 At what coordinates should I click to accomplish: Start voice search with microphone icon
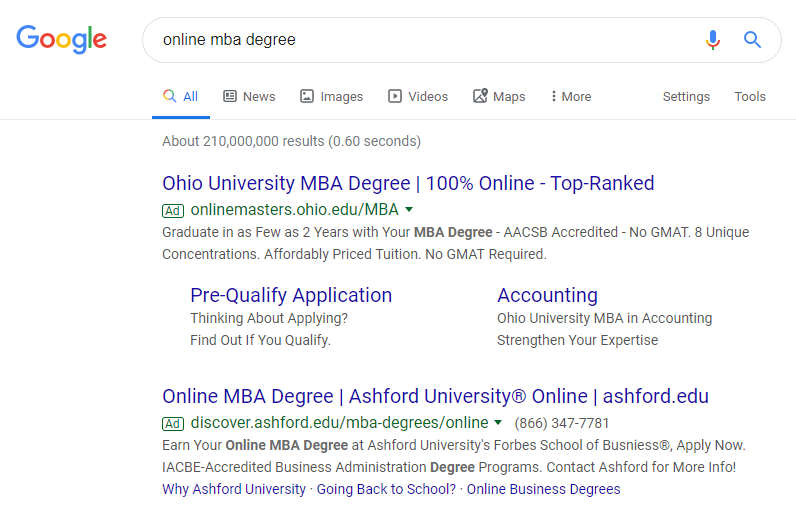coord(713,40)
